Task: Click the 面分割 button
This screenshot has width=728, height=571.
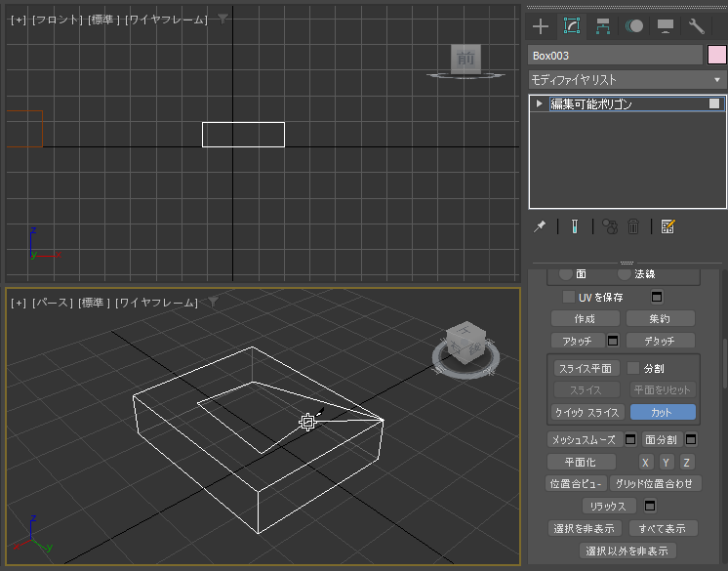Action: 661,439
